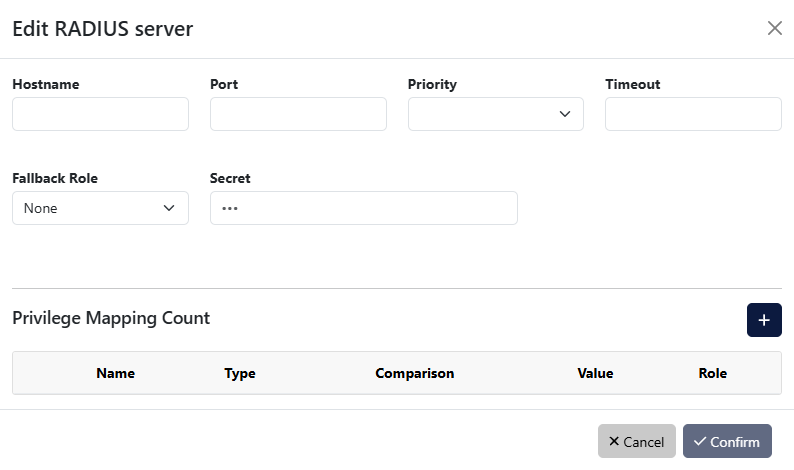794x470 pixels.
Task: Confirm the RADIUS server changes
Action: (x=727, y=441)
